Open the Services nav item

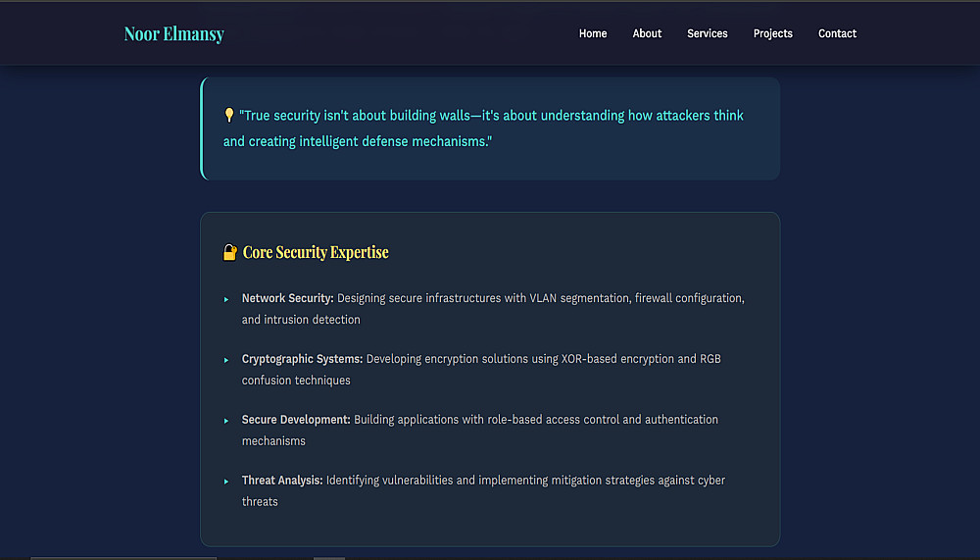coord(707,33)
